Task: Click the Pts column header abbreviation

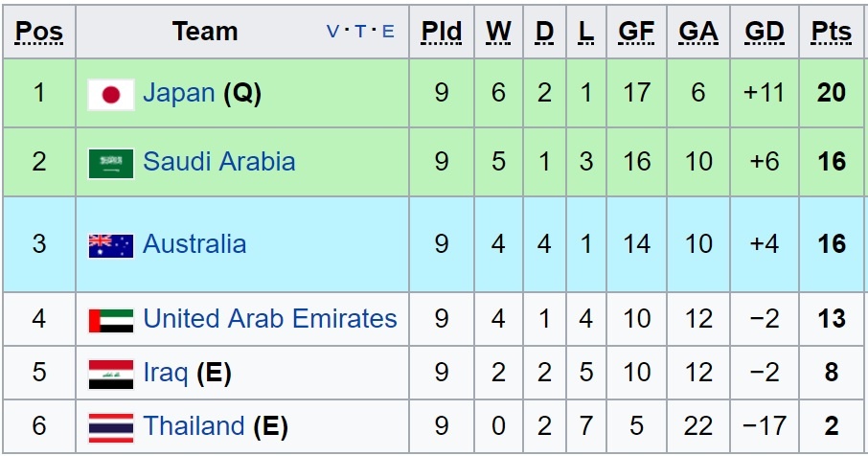Action: click(x=831, y=32)
